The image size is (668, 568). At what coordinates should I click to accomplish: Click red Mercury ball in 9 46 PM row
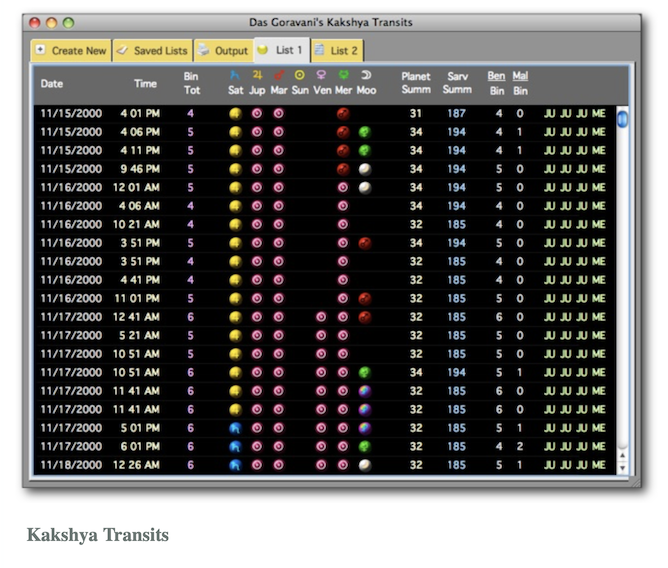pyautogui.click(x=343, y=169)
